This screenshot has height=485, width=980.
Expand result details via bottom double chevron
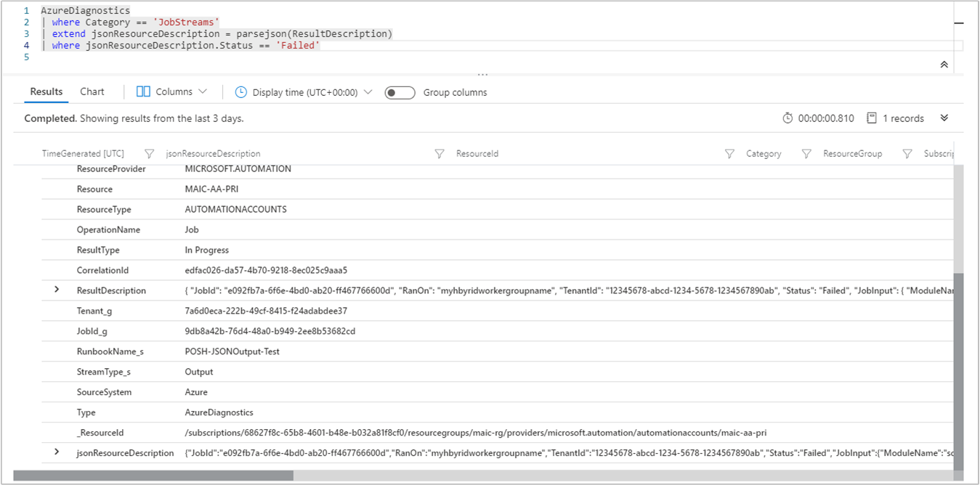[x=944, y=118]
